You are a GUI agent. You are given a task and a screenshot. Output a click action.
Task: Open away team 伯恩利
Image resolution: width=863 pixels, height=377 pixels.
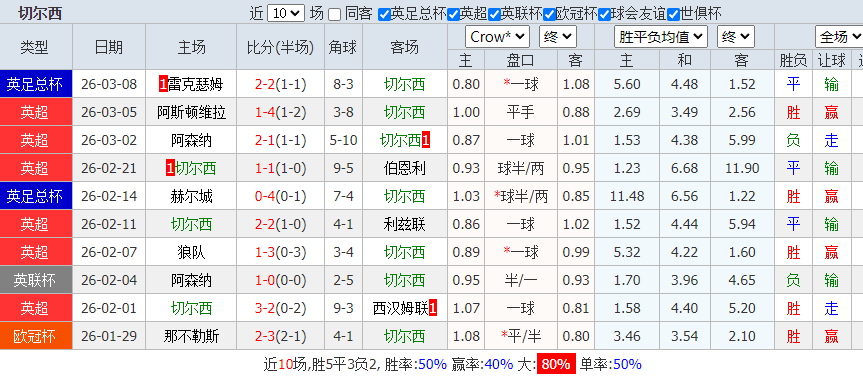pos(405,168)
